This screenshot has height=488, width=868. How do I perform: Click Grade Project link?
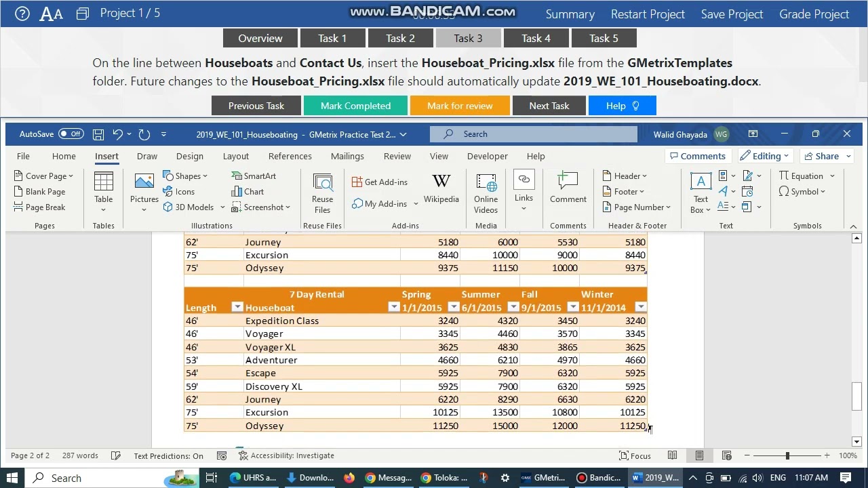[x=814, y=14]
